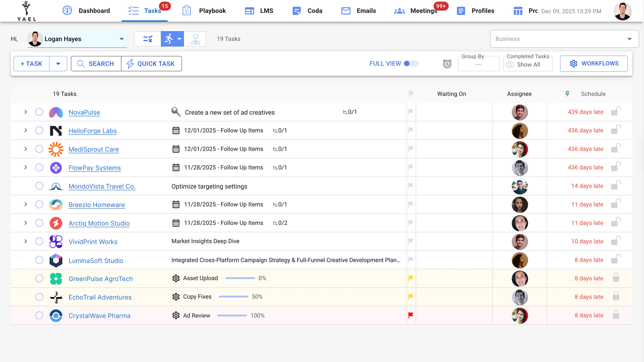
Task: Open the HelioForge Labs link
Action: [x=92, y=131]
